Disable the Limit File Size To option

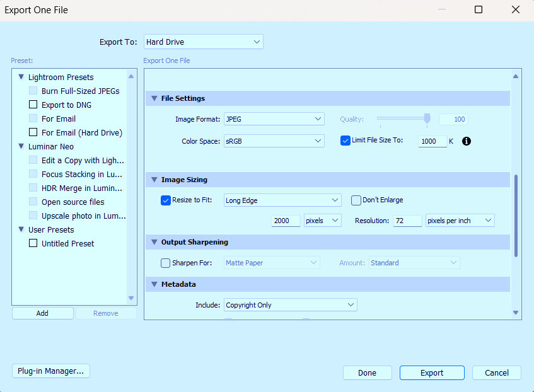click(345, 141)
